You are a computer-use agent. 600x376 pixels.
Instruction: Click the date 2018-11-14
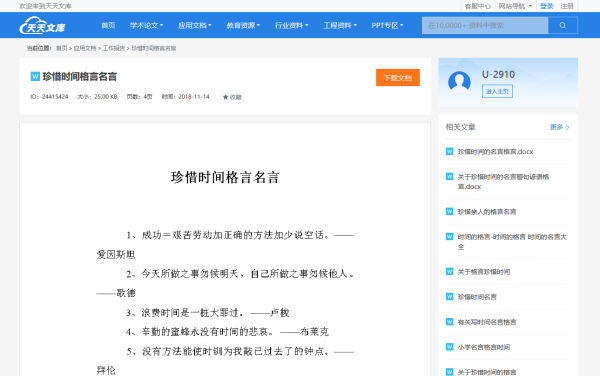194,97
